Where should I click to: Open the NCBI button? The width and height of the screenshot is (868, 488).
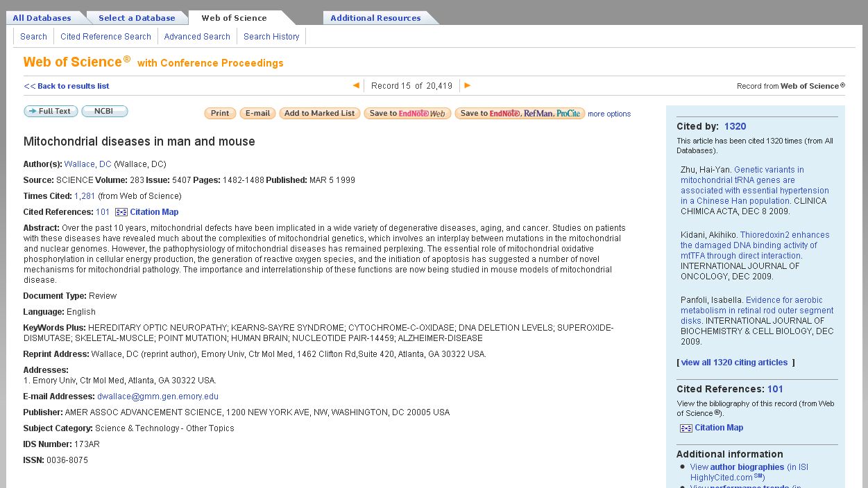[105, 112]
